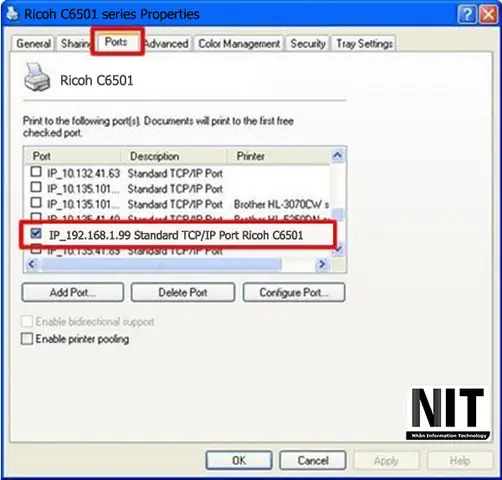
Task: Uncheck the IP_192.168.1.99 port checkbox
Action: [36, 233]
